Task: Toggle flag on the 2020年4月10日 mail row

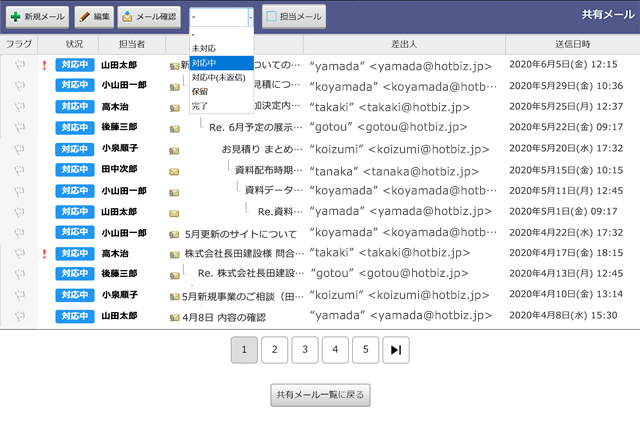Action: click(x=20, y=295)
